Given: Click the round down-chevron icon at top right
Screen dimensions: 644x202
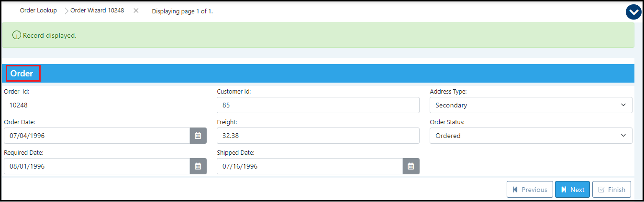Looking at the screenshot, I should coord(633,11).
